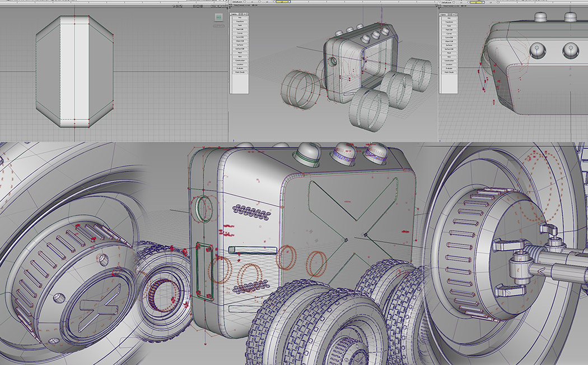This screenshot has height=365, width=588.
Task: Open Locators in the middle viewport's palette
Action: pyautogui.click(x=239, y=64)
